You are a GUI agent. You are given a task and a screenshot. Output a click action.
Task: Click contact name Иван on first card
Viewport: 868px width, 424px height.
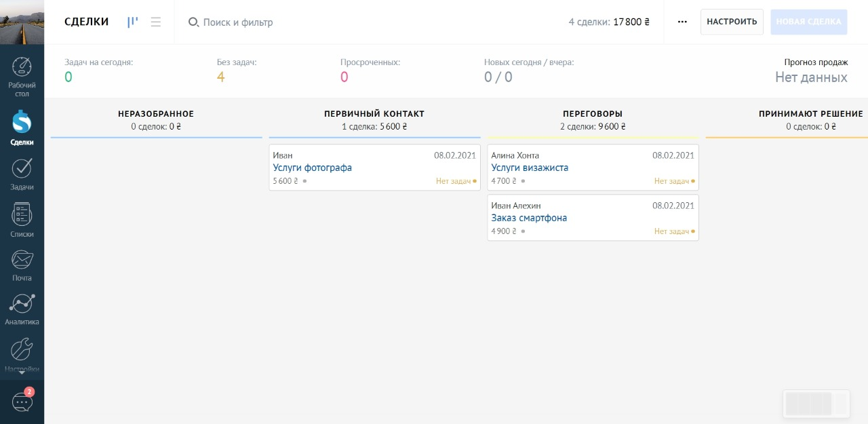tap(283, 155)
